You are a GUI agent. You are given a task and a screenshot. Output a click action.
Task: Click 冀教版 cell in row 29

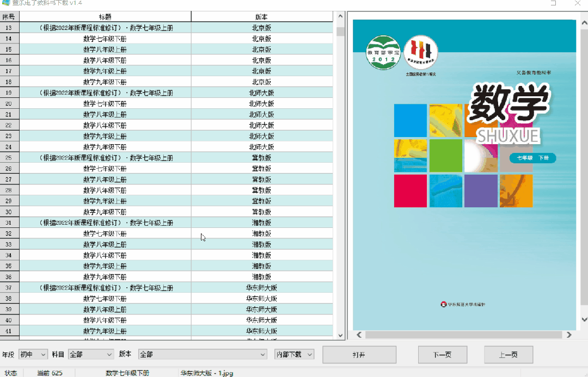[262, 201]
